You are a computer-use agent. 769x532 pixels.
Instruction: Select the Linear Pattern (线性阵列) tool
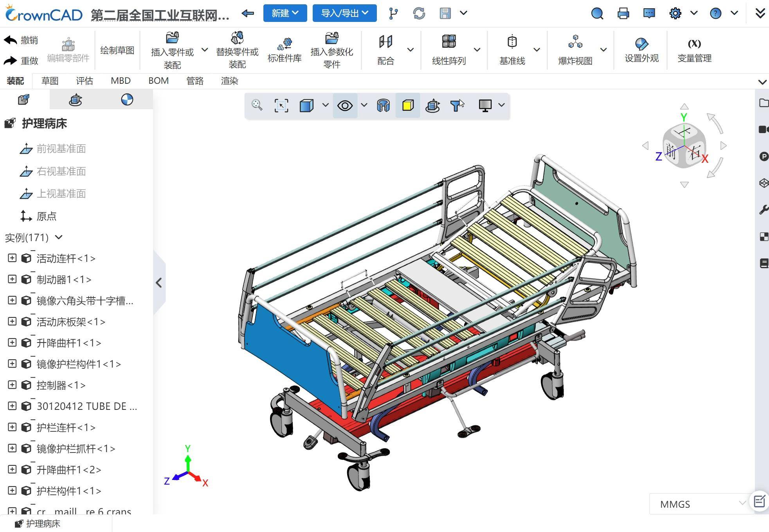pos(449,50)
